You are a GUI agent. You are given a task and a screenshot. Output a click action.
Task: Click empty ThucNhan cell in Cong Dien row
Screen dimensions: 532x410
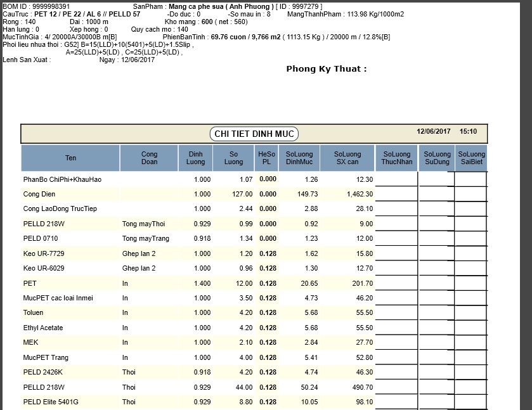click(x=397, y=195)
